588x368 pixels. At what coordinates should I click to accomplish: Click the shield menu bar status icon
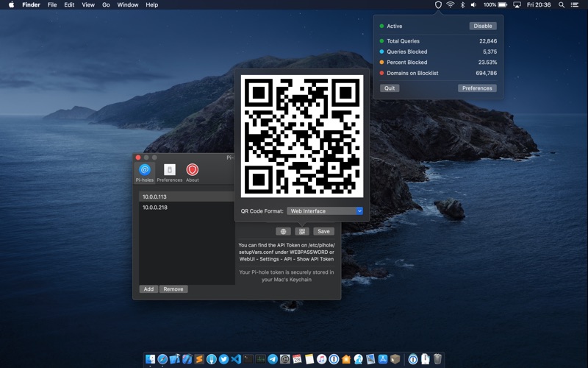point(437,5)
